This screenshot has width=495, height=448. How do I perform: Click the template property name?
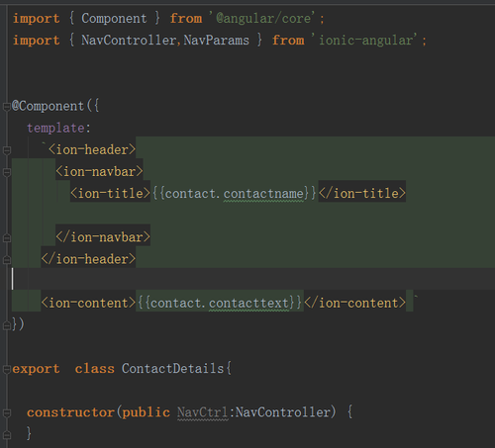click(x=55, y=128)
